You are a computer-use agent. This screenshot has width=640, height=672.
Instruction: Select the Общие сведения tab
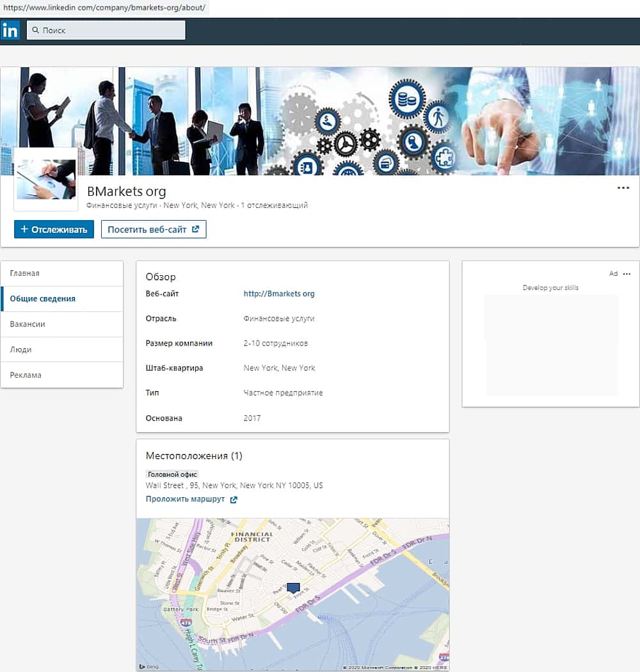pyautogui.click(x=61, y=299)
